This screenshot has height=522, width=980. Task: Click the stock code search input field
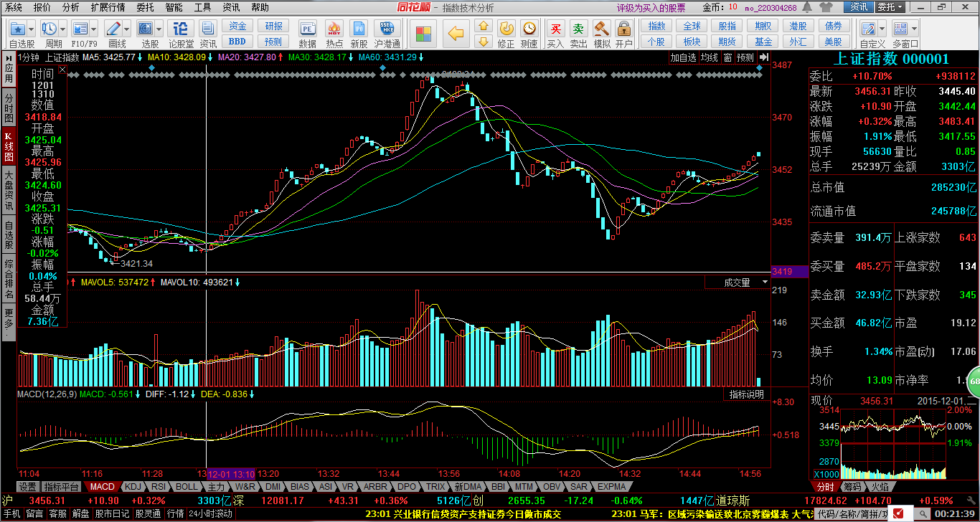coord(852,513)
